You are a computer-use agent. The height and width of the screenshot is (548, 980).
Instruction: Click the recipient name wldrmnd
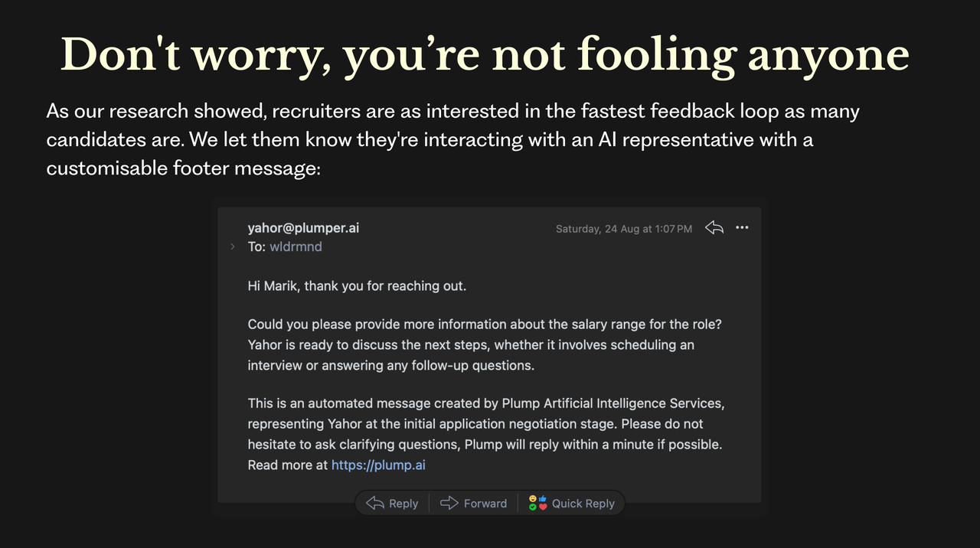(296, 246)
